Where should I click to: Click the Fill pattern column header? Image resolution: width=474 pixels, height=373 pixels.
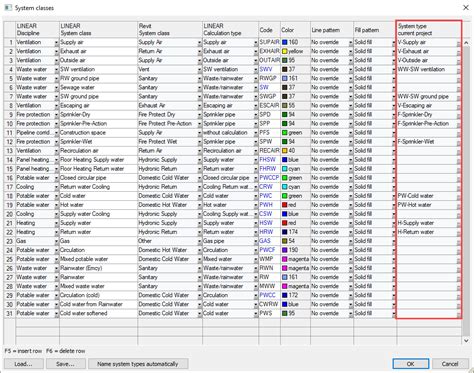pos(375,30)
